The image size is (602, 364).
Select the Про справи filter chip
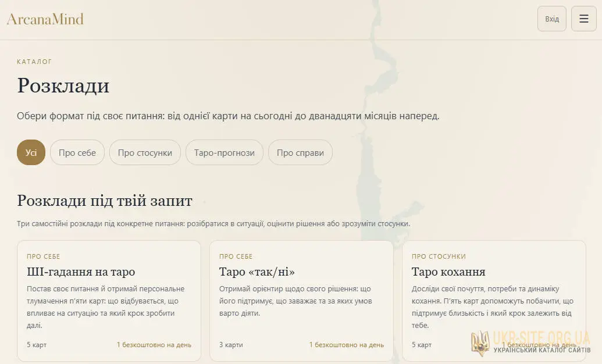click(300, 152)
